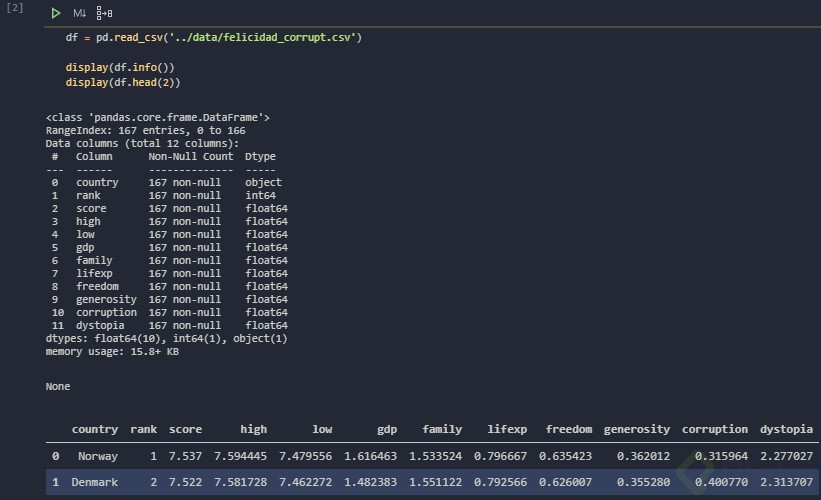Image resolution: width=821 pixels, height=500 pixels.
Task: Convert cell to Markdown with M↓ icon
Action: point(80,13)
